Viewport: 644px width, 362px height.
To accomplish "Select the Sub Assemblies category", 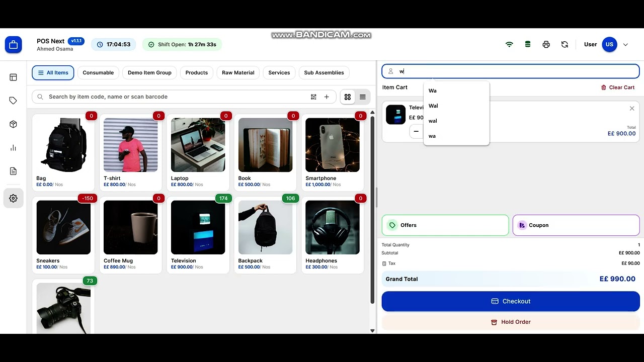I will coord(324,73).
